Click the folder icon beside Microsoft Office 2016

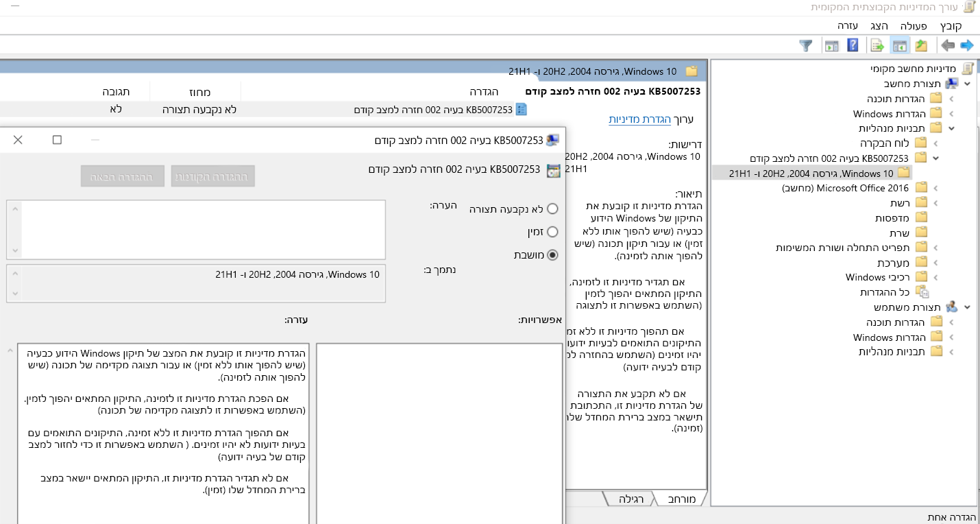(921, 187)
